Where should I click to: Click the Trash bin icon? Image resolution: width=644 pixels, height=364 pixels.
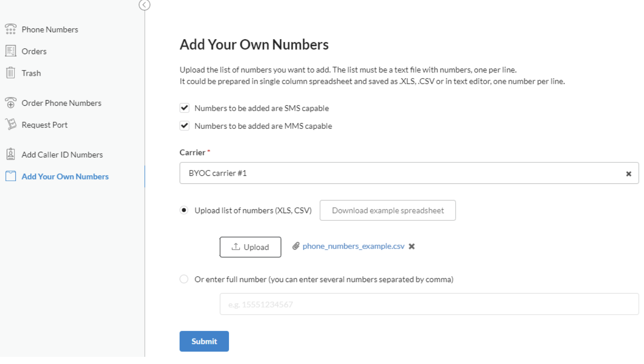pyautogui.click(x=10, y=73)
